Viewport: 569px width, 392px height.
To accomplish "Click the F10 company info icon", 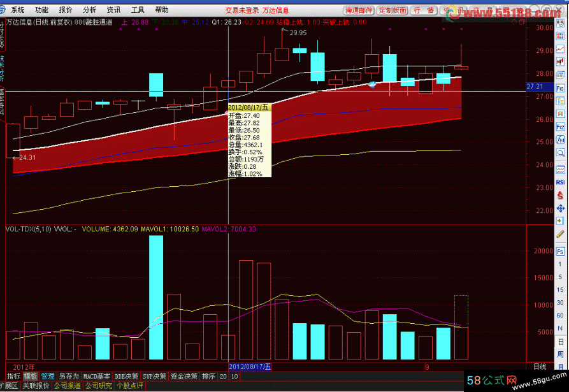I will (560, 88).
